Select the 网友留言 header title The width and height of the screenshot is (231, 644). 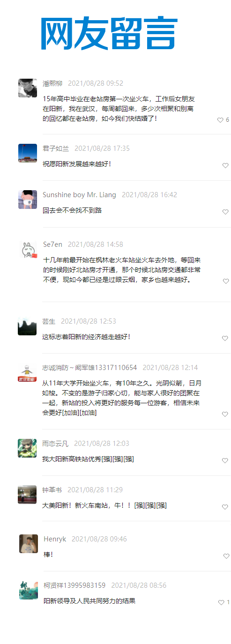click(x=109, y=33)
